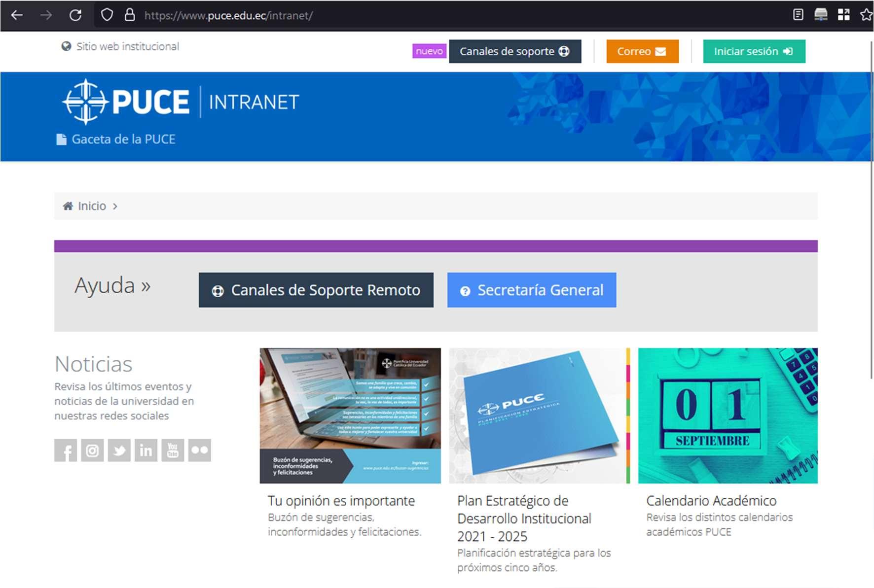
Task: View site security via the padlock icon
Action: (x=130, y=15)
